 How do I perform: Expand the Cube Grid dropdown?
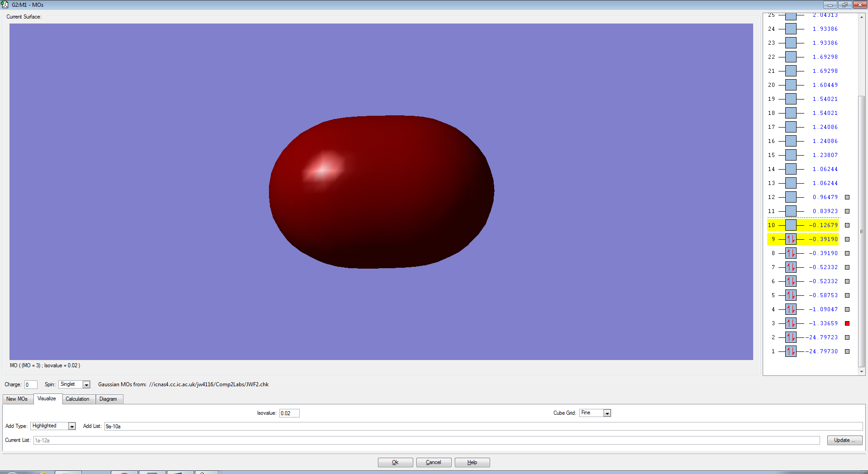[x=607, y=413]
